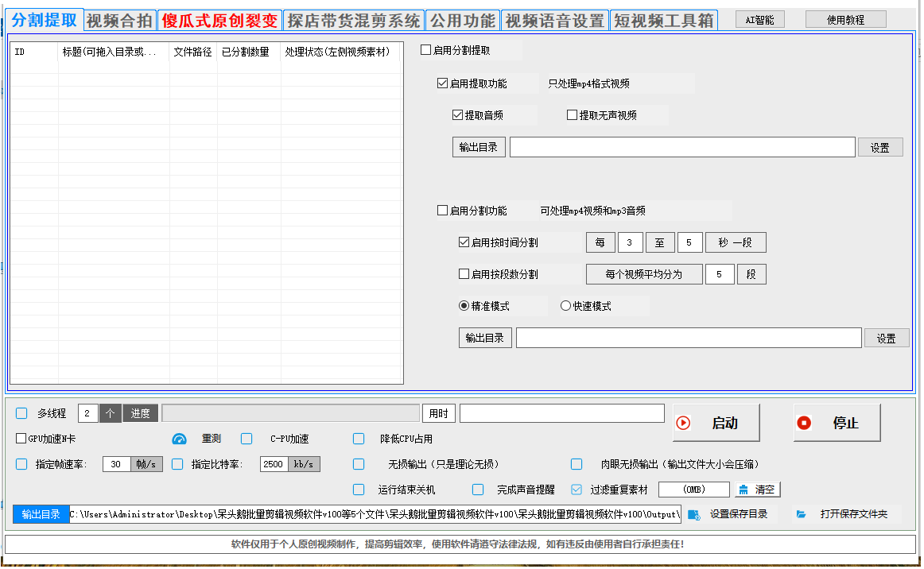Click the upper 设置 button beside output directory

point(880,147)
